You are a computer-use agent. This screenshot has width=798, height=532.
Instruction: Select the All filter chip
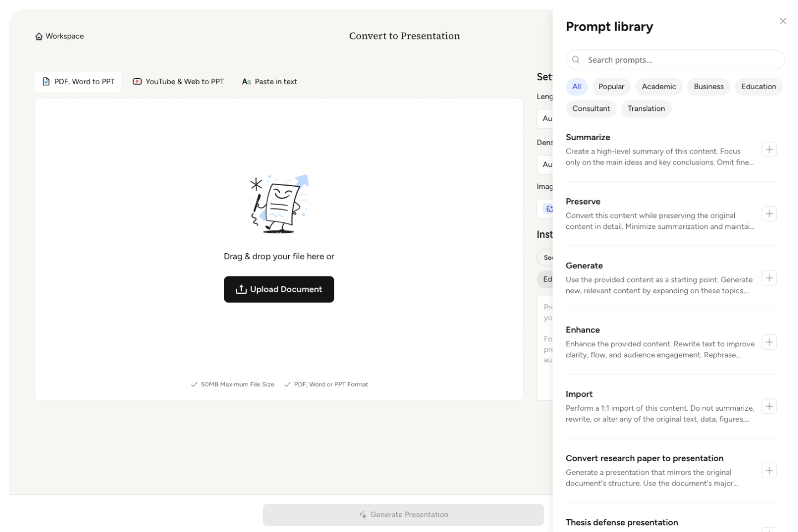(x=576, y=86)
